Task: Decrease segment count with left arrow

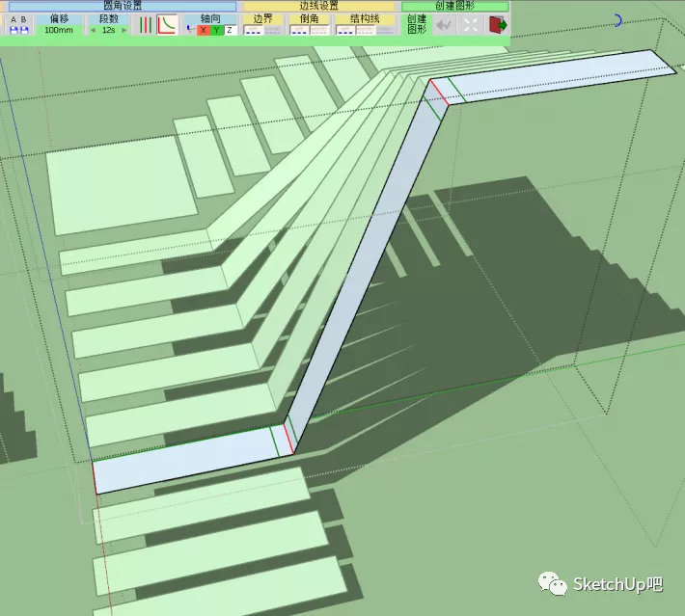Action: tap(93, 30)
